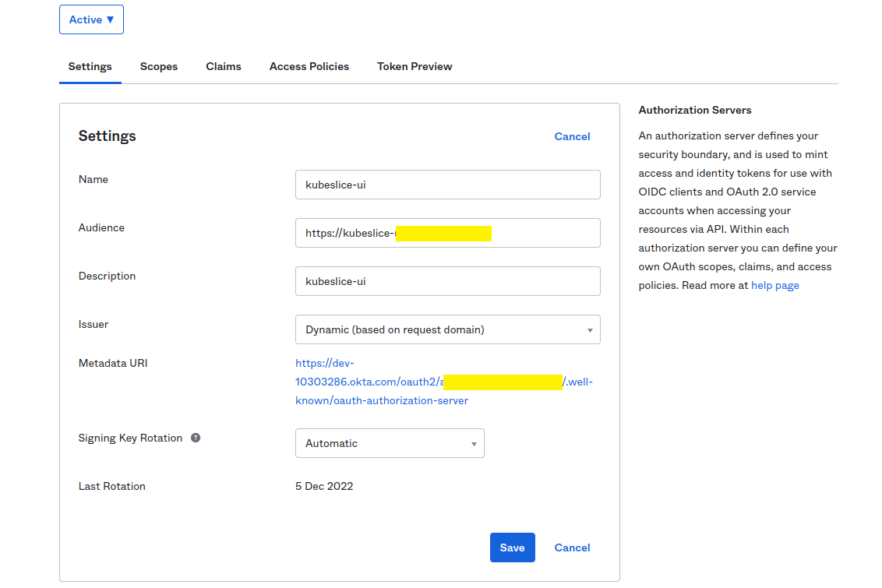
Task: Open the Metadata URI link
Action: pyautogui.click(x=444, y=382)
